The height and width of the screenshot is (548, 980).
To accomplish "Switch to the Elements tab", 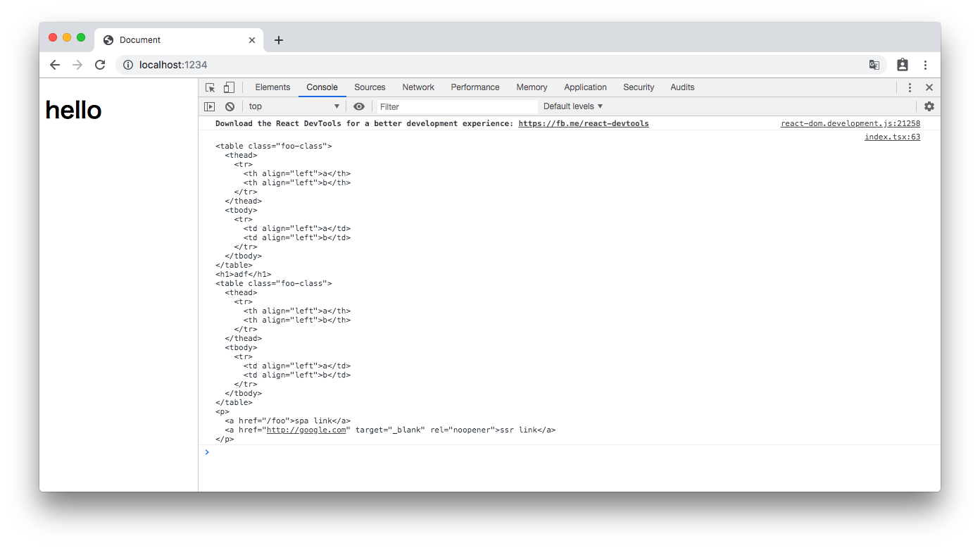I will (x=272, y=87).
